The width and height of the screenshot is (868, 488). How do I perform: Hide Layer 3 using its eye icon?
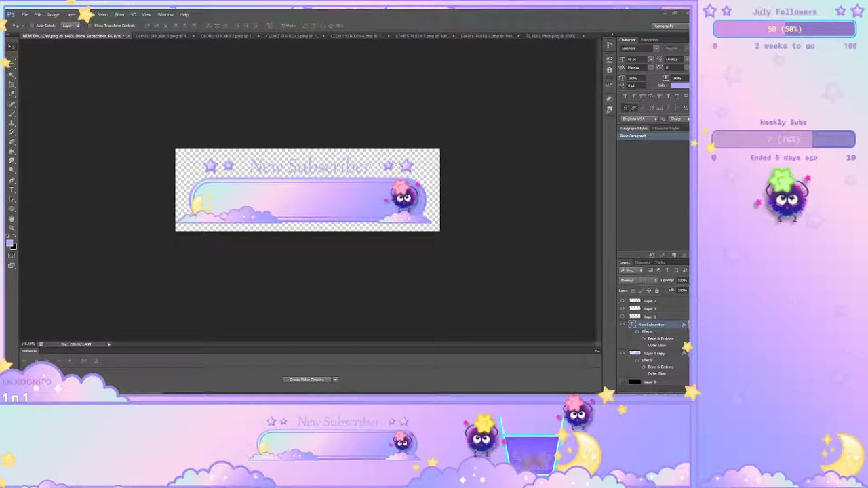(623, 308)
